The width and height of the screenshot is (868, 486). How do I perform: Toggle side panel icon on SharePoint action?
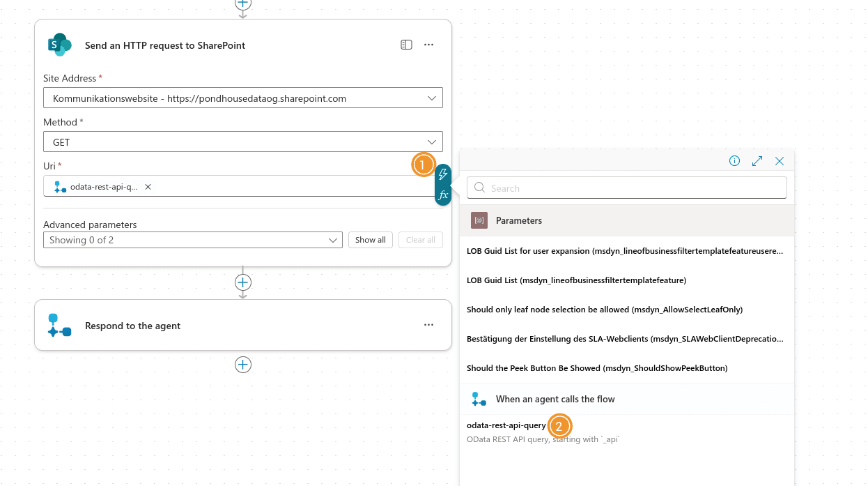click(x=406, y=45)
